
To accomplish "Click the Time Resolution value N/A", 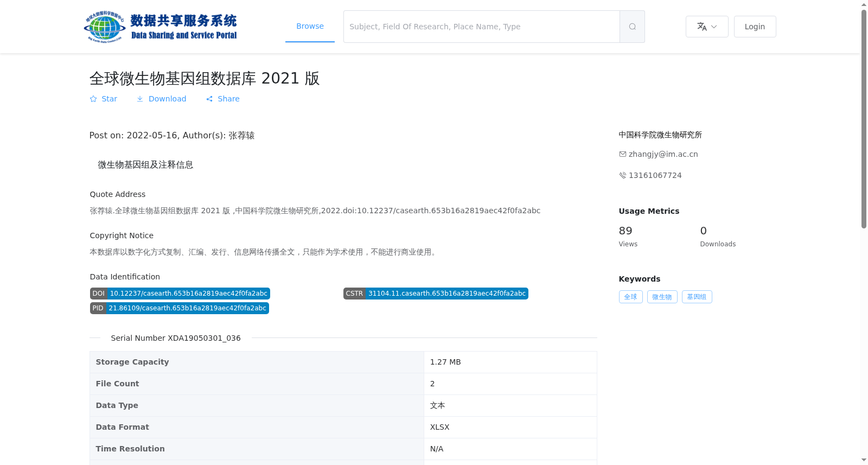I will (x=437, y=449).
